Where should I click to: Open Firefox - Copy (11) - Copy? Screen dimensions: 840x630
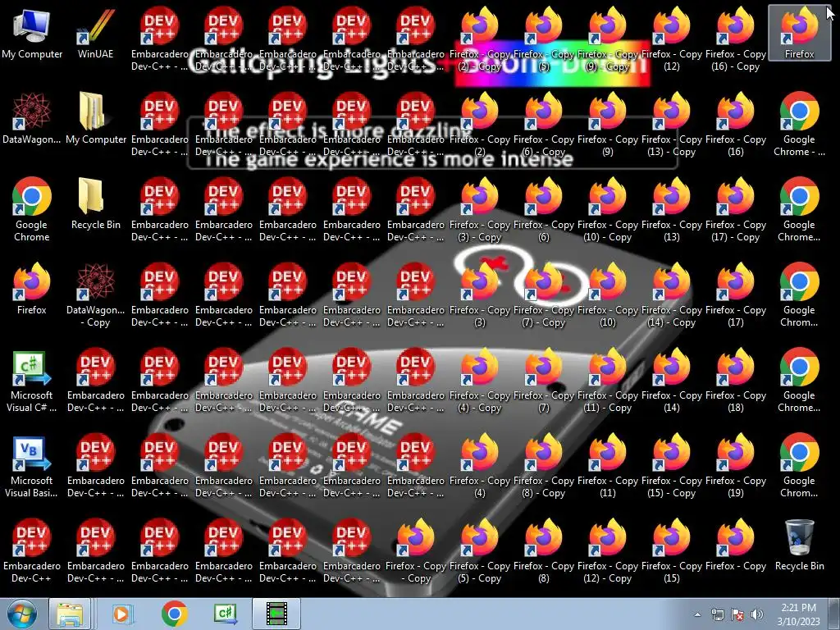click(x=607, y=381)
